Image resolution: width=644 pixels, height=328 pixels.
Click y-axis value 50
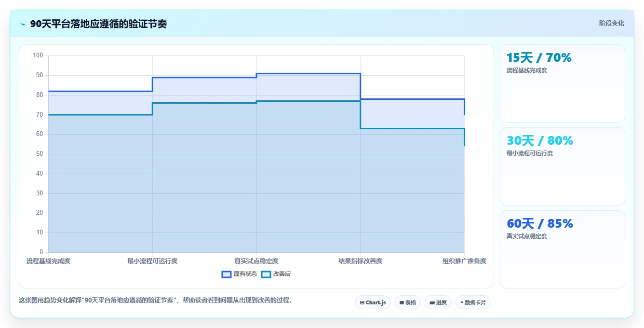click(40, 154)
